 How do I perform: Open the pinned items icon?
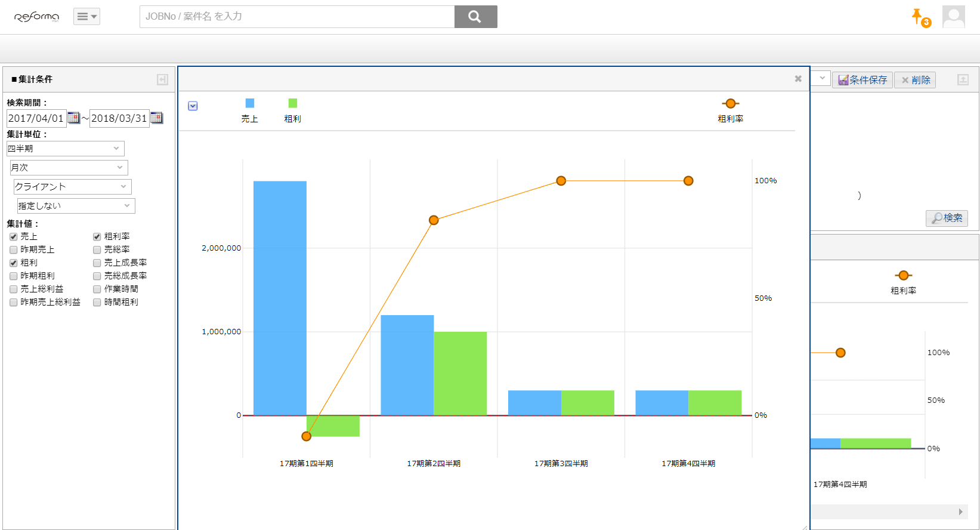[919, 17]
